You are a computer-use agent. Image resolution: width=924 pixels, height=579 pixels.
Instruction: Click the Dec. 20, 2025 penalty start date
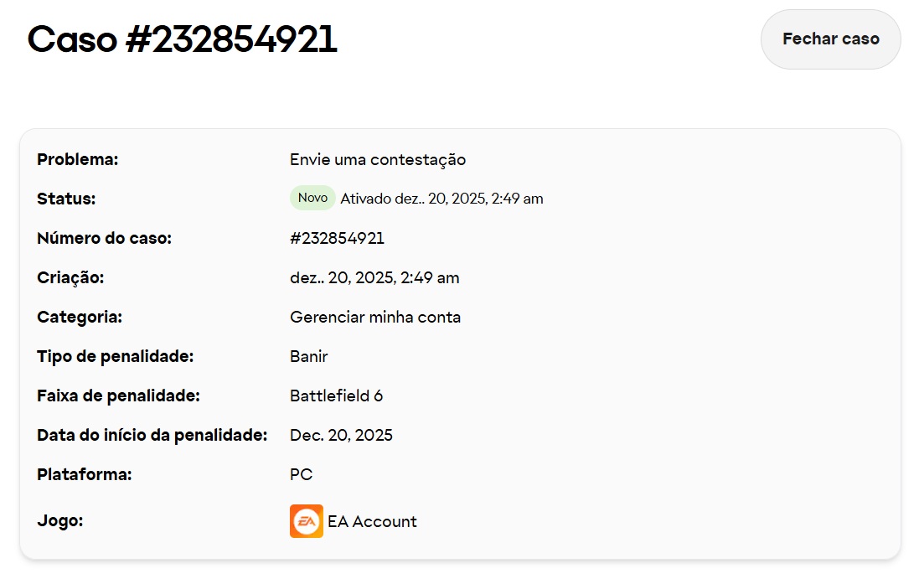[x=341, y=435]
